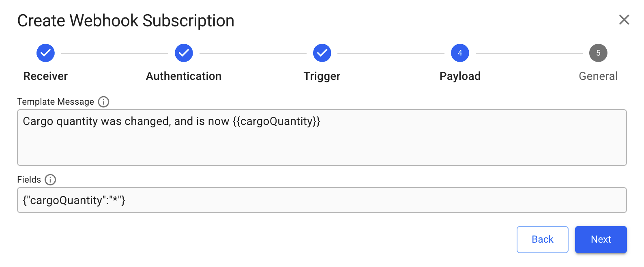The height and width of the screenshot is (267, 644).
Task: Click the Template Message label text
Action: (56, 102)
